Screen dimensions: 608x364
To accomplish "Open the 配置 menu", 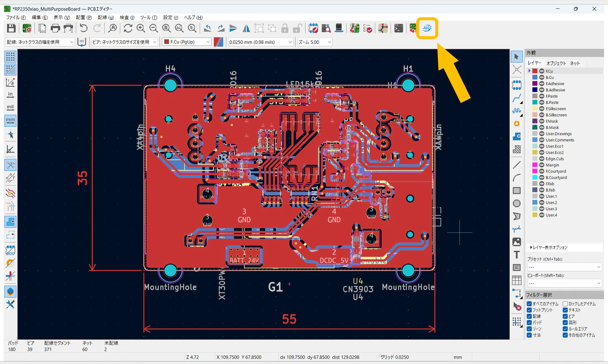I will pyautogui.click(x=84, y=17).
